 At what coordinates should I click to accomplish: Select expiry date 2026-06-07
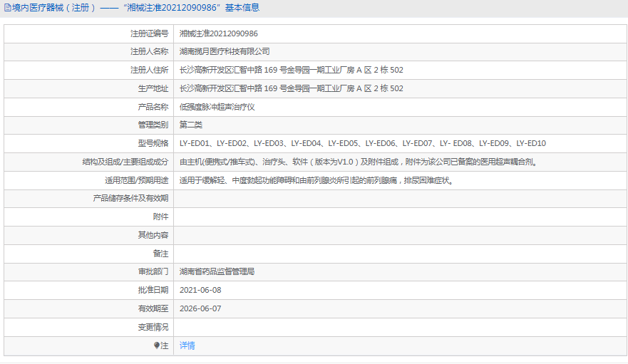click(x=200, y=308)
